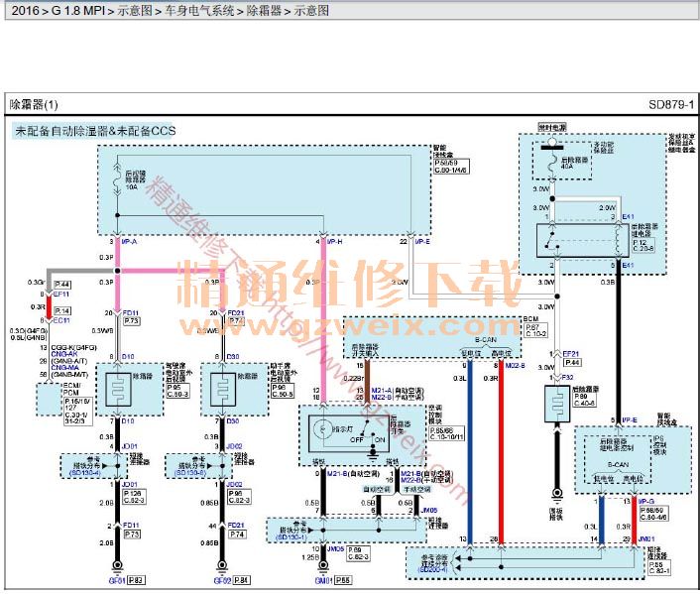Open the JM05 connector link at pin 2
This screenshot has width=700, height=594.
pyautogui.click(x=429, y=510)
